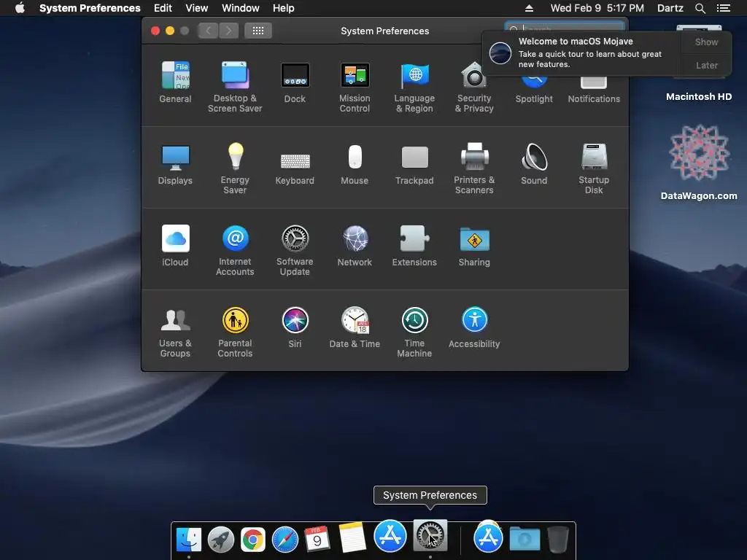747x560 pixels.
Task: Open the View menu
Action: (197, 8)
